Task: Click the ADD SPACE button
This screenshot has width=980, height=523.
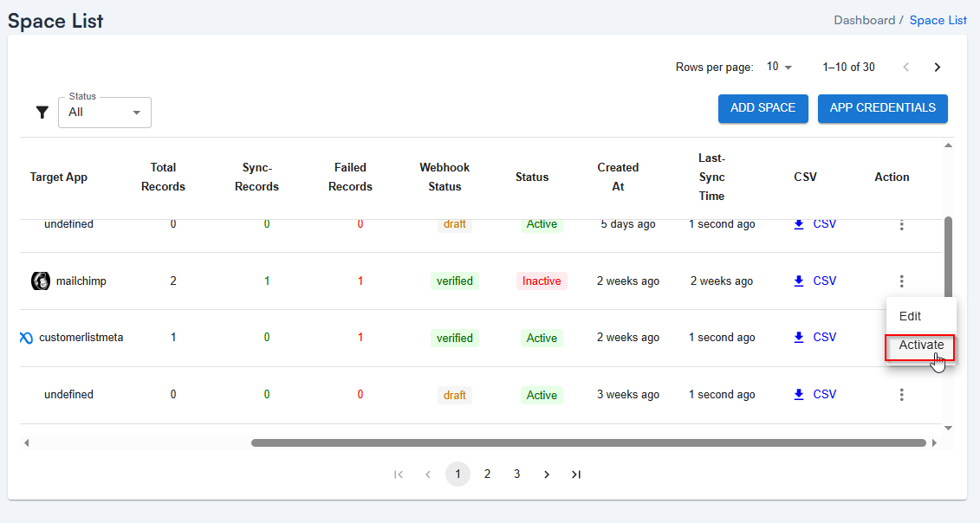Action: coord(763,108)
